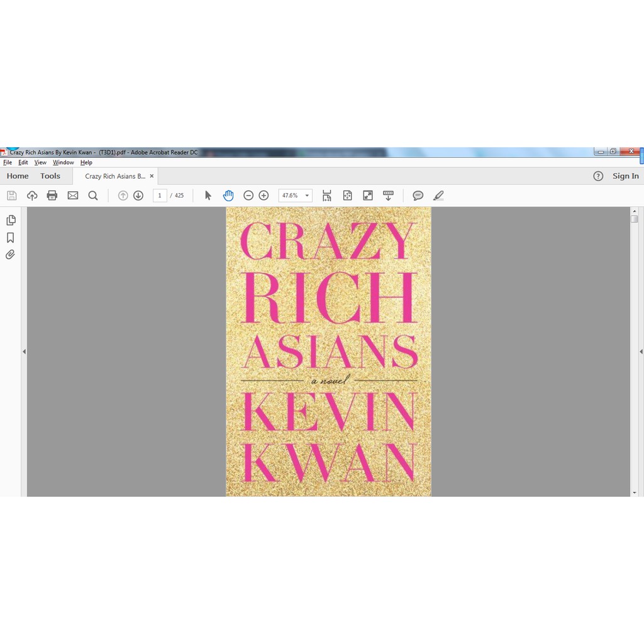Image resolution: width=644 pixels, height=644 pixels.
Task: Click the Sign In button
Action: 625,176
